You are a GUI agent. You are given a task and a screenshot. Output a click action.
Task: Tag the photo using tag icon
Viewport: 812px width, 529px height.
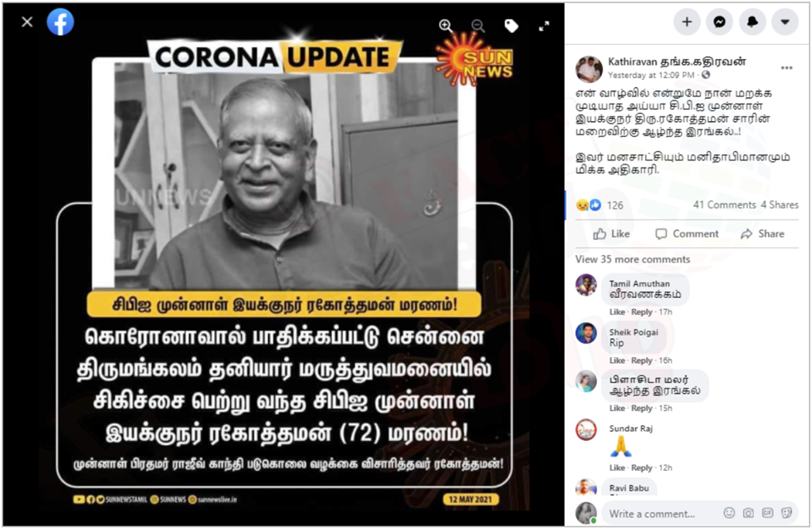coord(511,26)
